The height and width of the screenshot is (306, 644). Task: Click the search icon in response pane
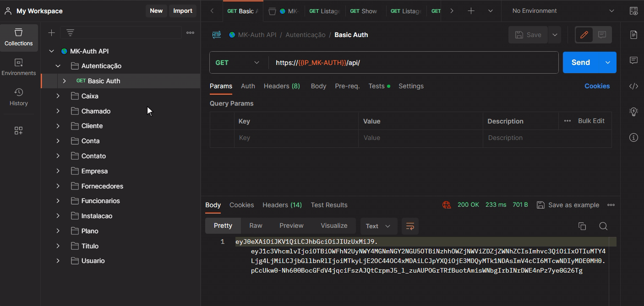pyautogui.click(x=603, y=226)
